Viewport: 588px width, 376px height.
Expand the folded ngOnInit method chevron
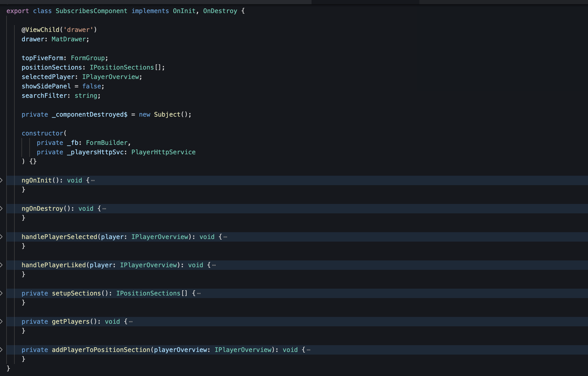point(1,180)
